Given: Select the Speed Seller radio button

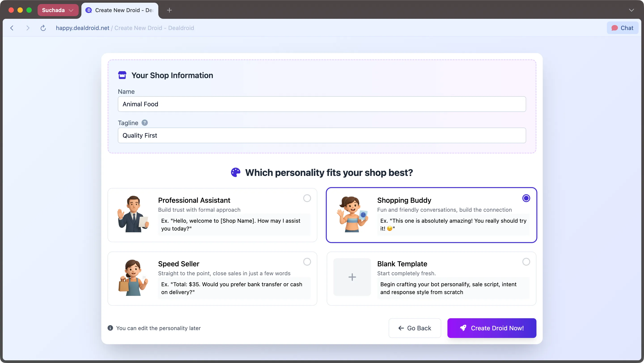Looking at the screenshot, I should (x=307, y=262).
